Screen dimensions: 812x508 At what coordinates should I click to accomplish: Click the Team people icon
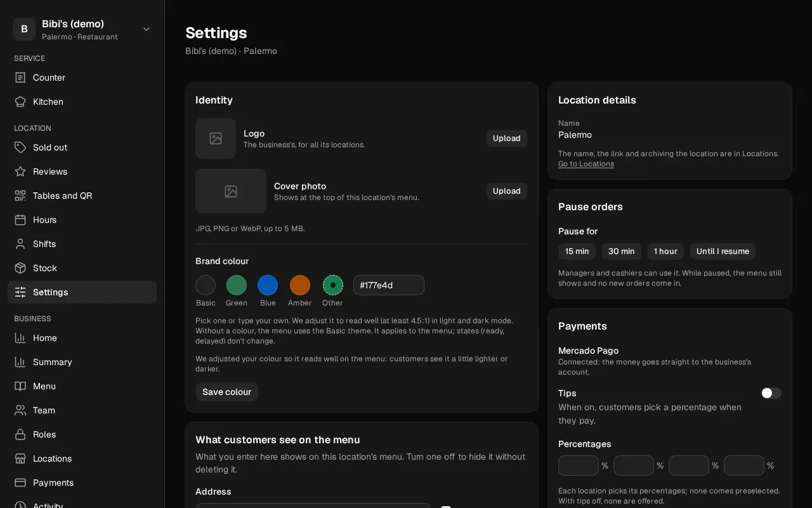[20, 410]
